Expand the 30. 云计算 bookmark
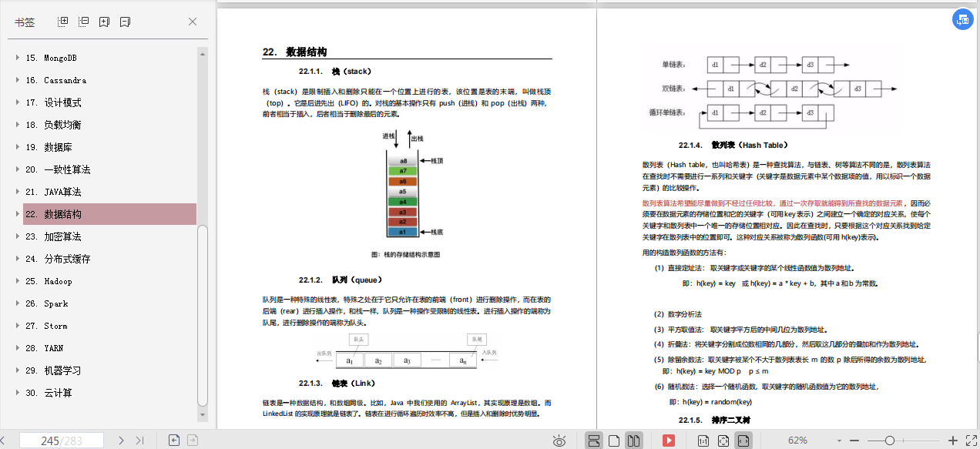Screen dimensions: 980x449 coord(17,393)
